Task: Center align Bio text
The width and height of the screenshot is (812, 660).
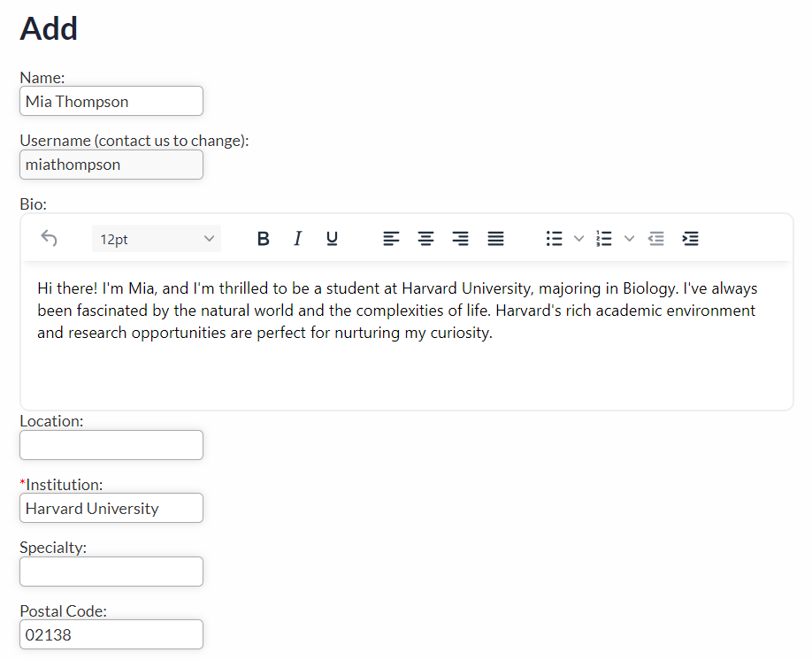Action: click(x=425, y=238)
